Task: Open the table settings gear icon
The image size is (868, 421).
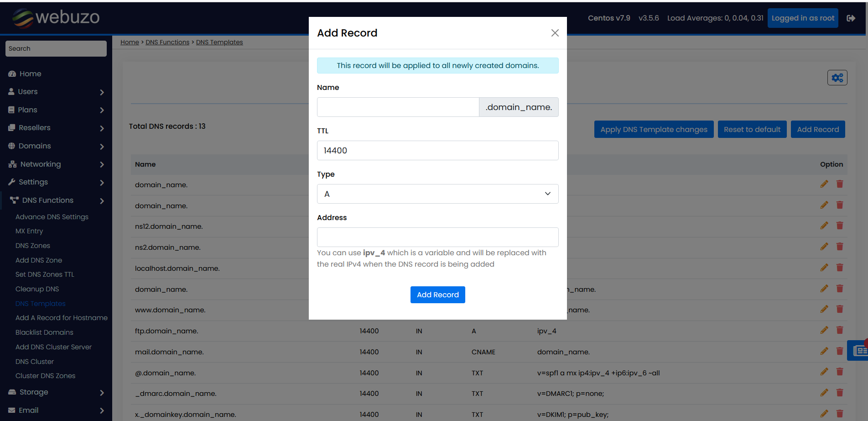Action: pyautogui.click(x=837, y=77)
